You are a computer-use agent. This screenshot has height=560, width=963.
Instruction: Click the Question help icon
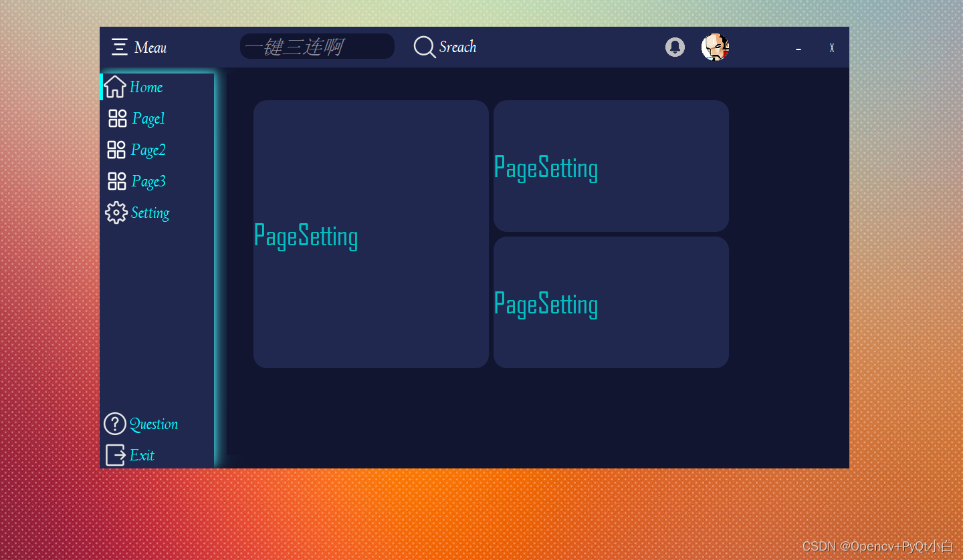click(115, 423)
